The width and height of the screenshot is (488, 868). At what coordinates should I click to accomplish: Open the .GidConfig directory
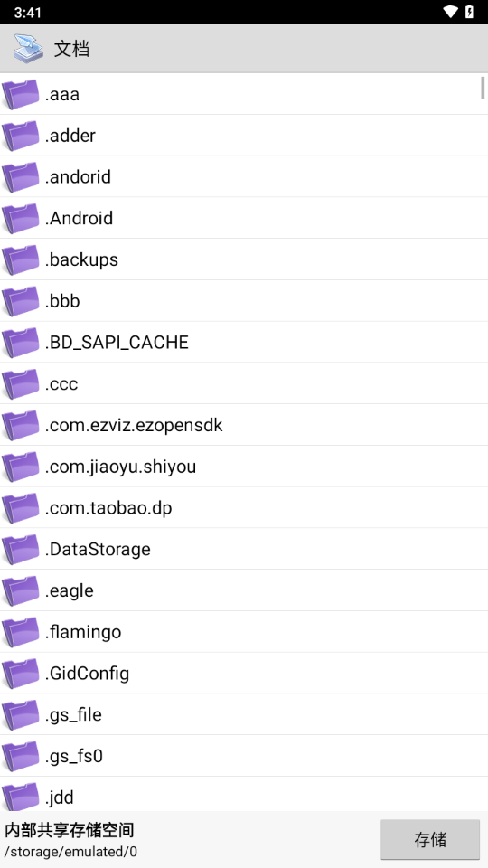coord(244,673)
